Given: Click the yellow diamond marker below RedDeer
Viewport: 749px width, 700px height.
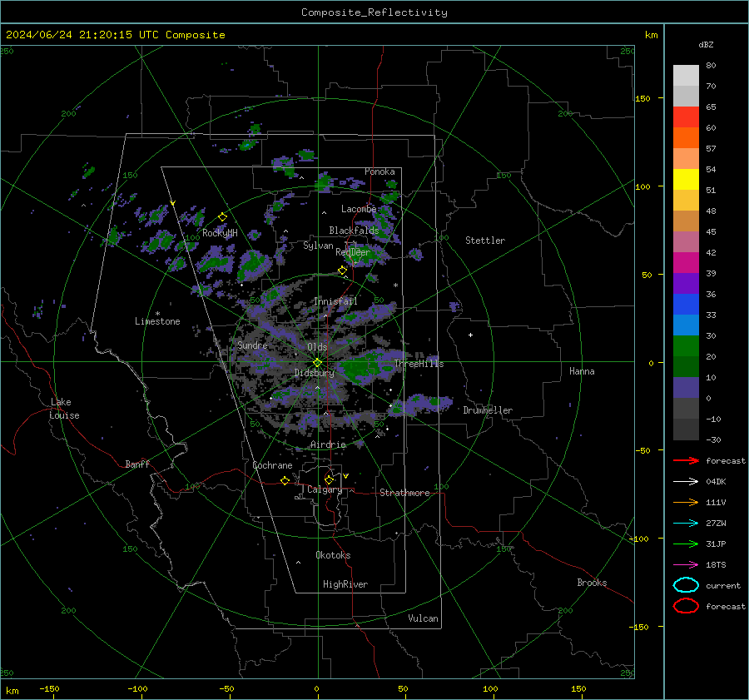Looking at the screenshot, I should click(342, 271).
